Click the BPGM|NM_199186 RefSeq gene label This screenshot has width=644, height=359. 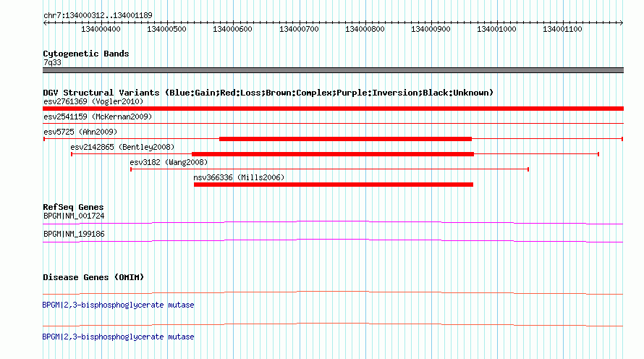[74, 234]
